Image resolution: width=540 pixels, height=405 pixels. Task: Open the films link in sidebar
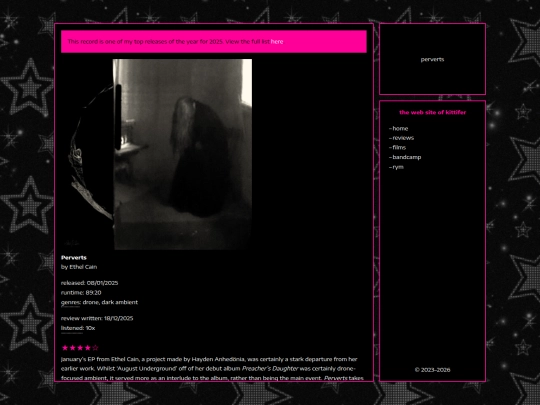399,147
